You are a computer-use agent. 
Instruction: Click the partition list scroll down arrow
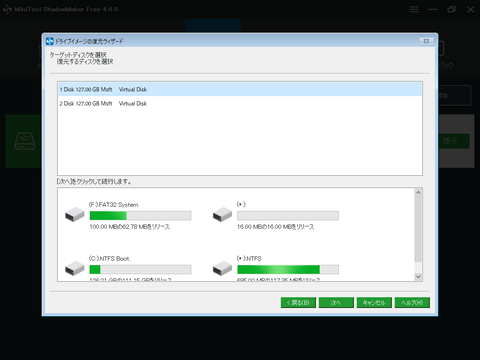[418, 277]
